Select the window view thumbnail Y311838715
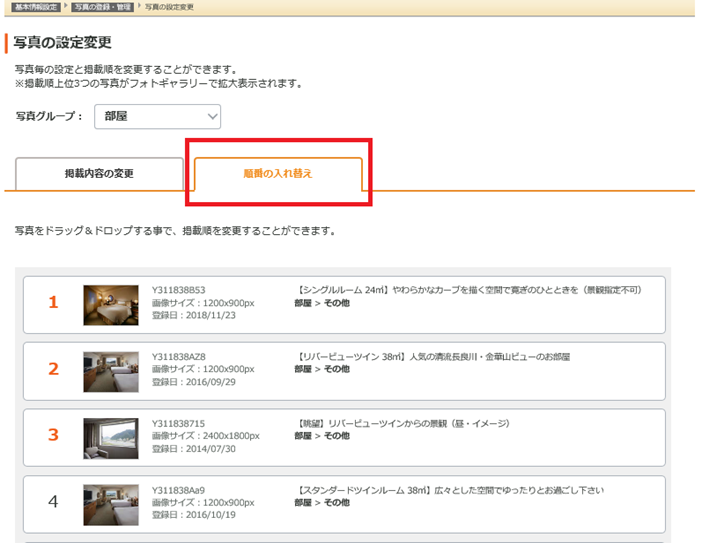This screenshot has height=543, width=702. click(111, 437)
